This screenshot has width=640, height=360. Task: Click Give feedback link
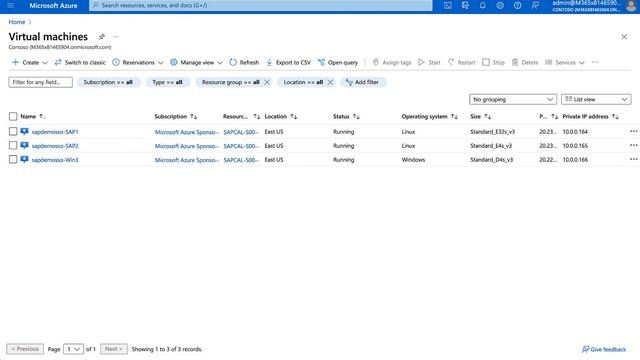[604, 349]
